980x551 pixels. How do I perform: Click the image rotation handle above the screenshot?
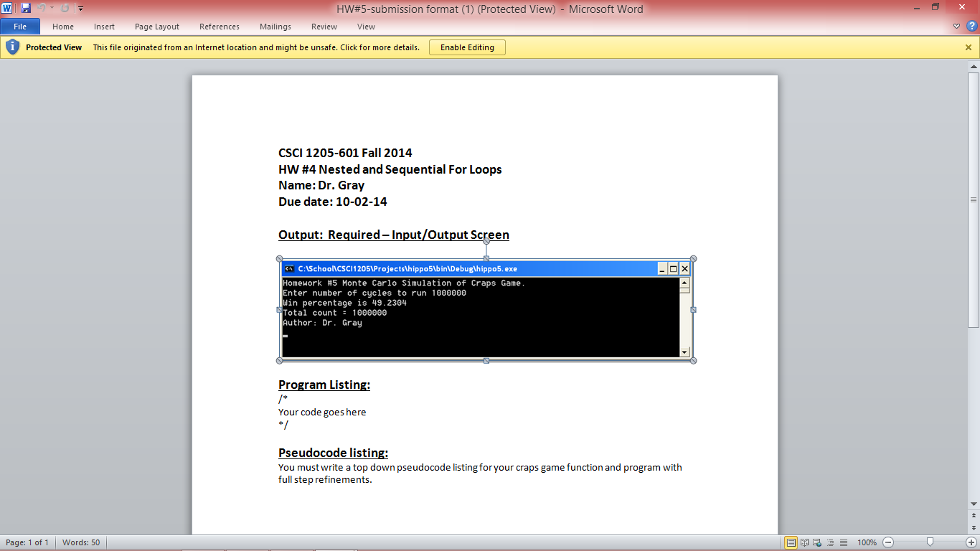click(486, 241)
